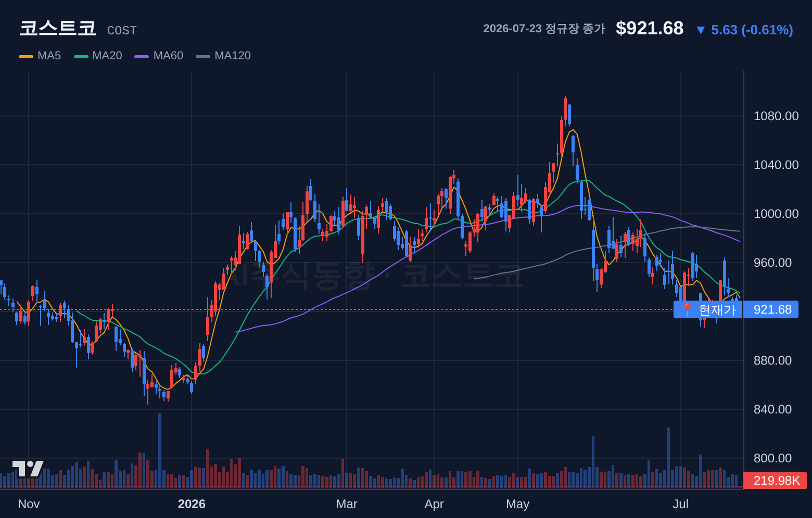812x518 pixels.
Task: Click the Apr date axis label
Action: pos(434,504)
